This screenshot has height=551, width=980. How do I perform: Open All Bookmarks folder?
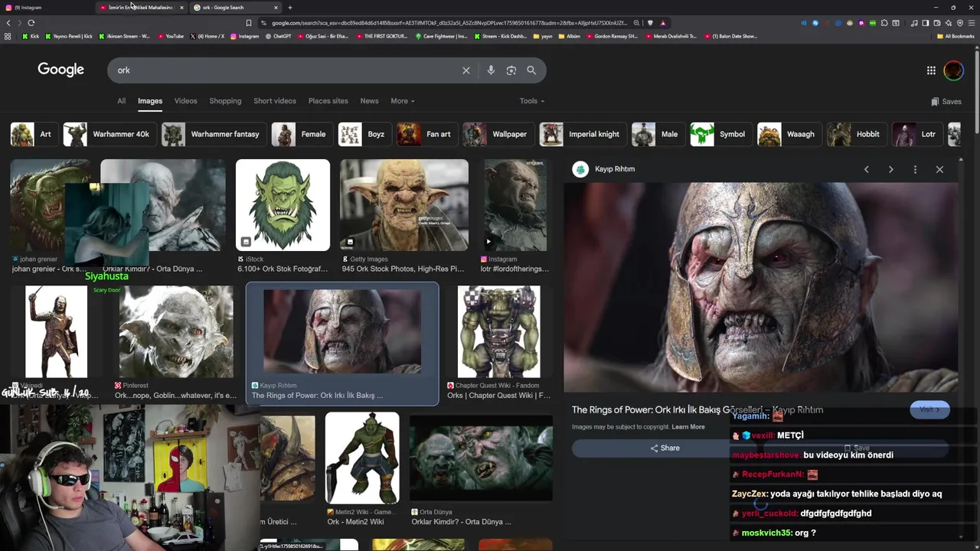point(955,36)
